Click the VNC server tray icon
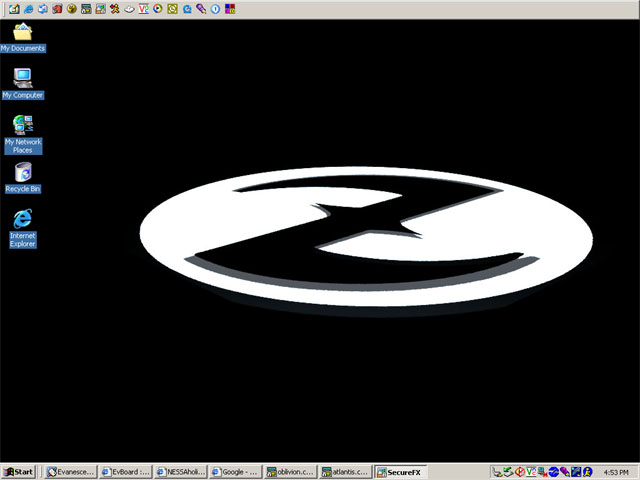The width and height of the screenshot is (640, 480). tap(531, 472)
